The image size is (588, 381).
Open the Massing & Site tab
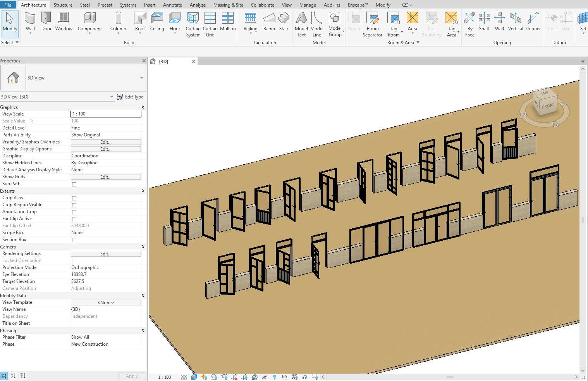click(228, 5)
